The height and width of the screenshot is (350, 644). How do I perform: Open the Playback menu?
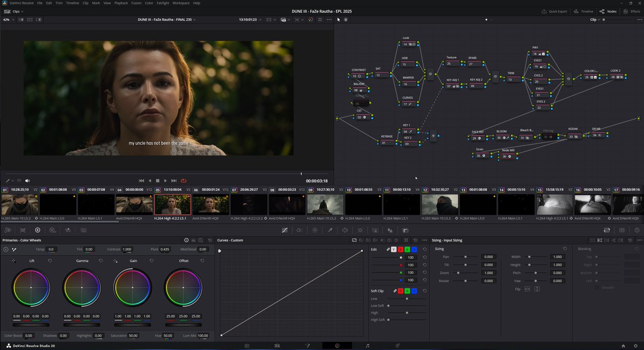point(121,3)
